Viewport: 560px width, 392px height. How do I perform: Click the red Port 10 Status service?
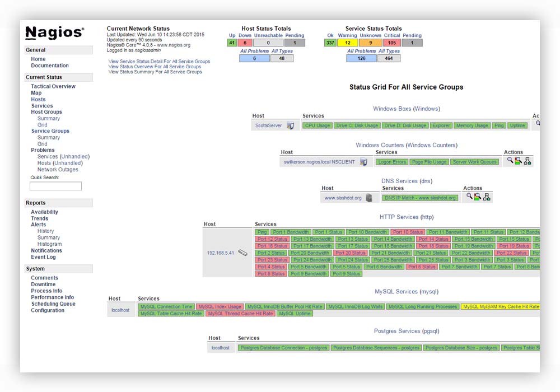tap(408, 232)
